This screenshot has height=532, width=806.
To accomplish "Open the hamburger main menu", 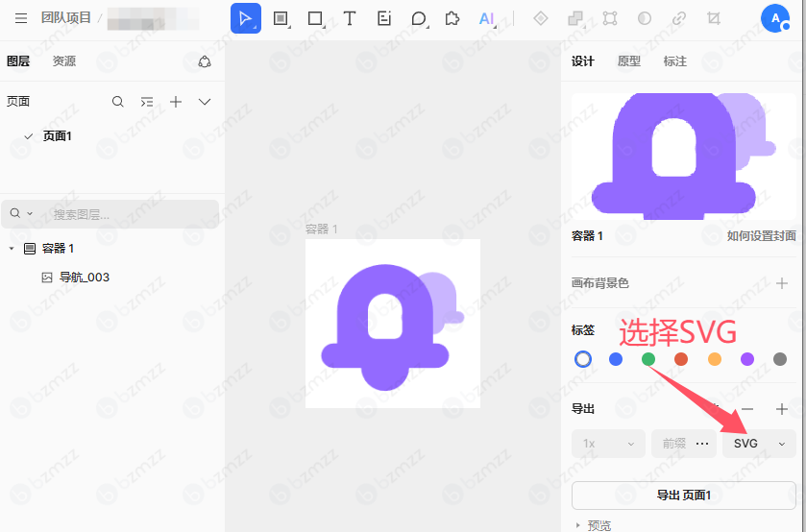I will tap(21, 18).
